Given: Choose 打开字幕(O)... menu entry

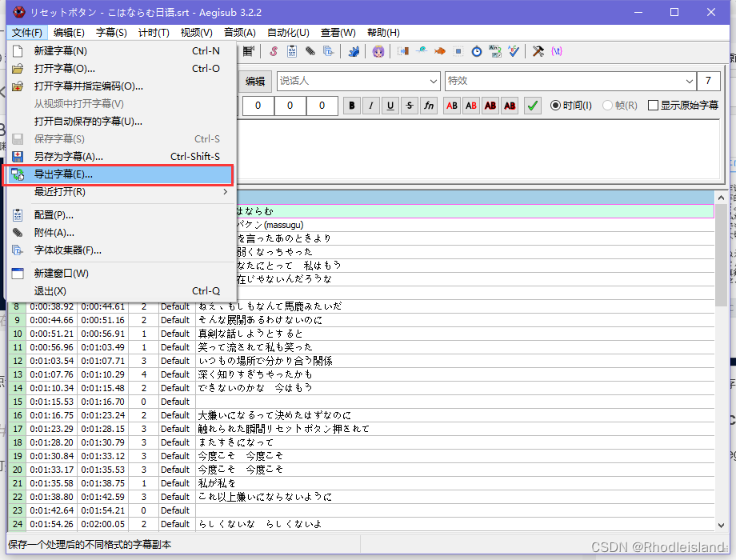Looking at the screenshot, I should pyautogui.click(x=120, y=69).
